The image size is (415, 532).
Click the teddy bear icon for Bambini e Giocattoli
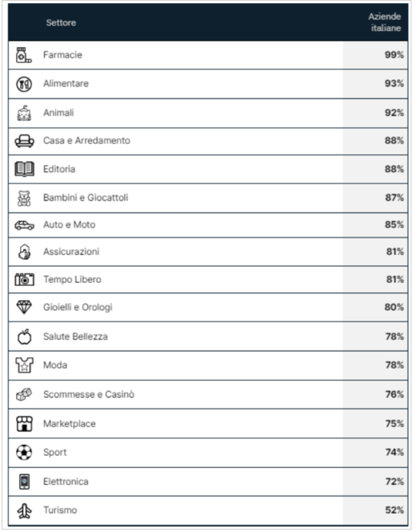coord(24,198)
